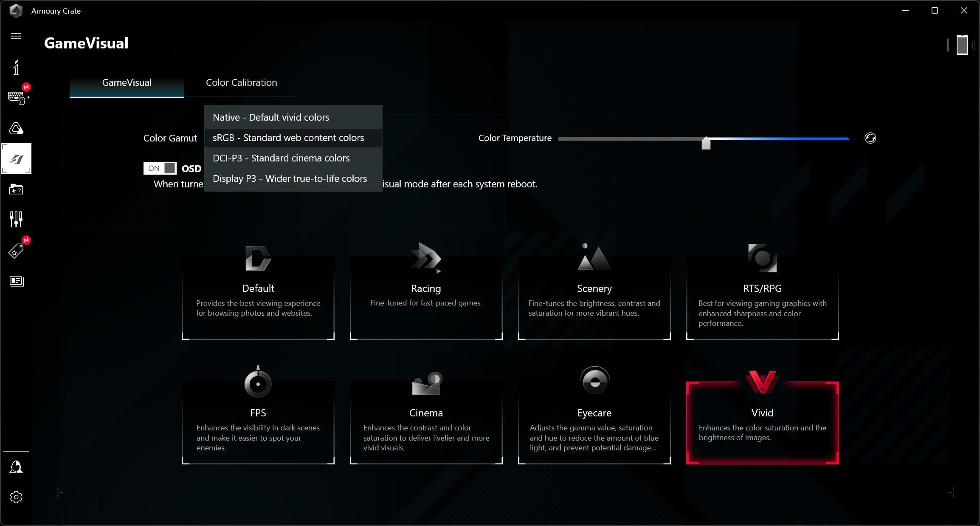This screenshot has height=526, width=980.
Task: Select the Eyecare mode title
Action: 594,413
